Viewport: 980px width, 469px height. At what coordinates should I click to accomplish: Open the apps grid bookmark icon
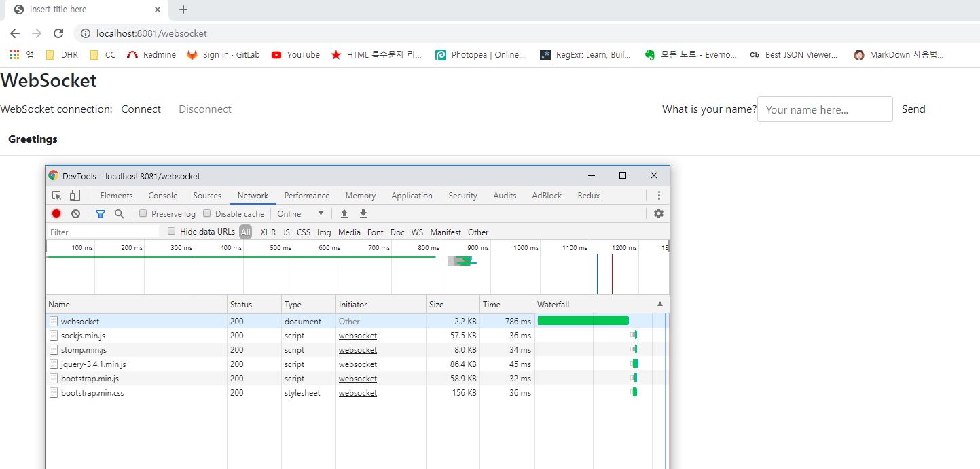coord(15,55)
